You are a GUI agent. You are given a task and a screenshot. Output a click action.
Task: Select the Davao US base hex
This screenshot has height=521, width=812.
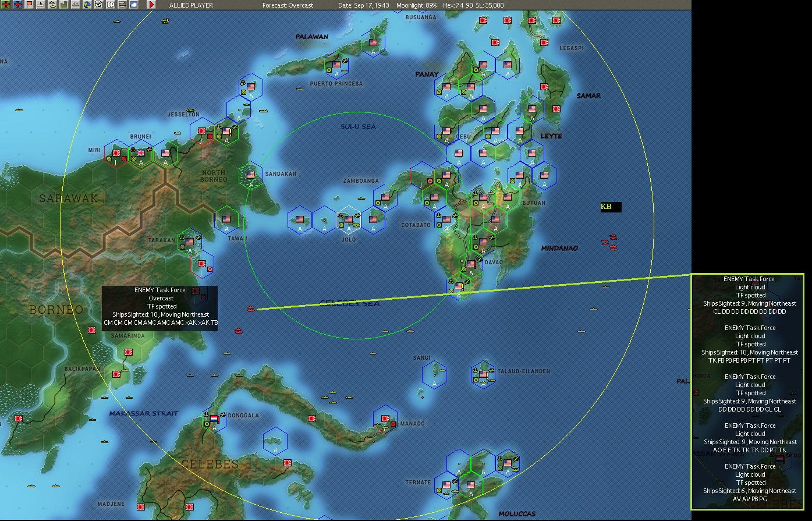(x=471, y=265)
